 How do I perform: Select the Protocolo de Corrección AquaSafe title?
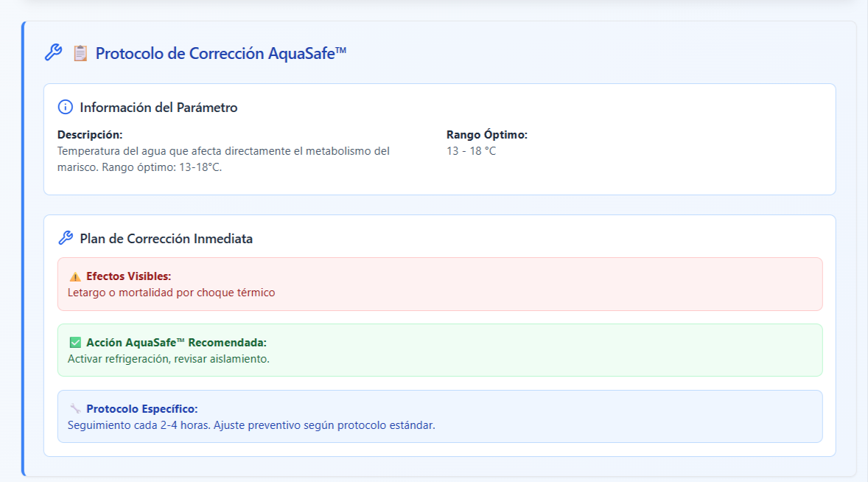coord(220,53)
